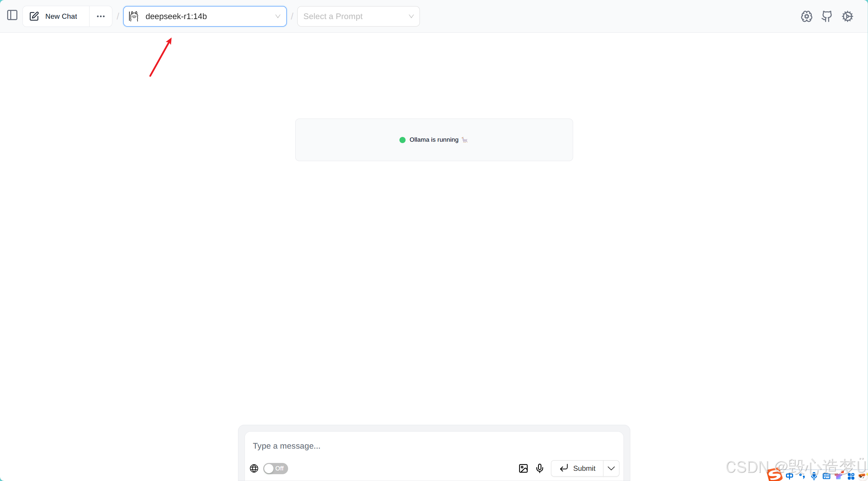868x481 pixels.
Task: Click the globe internet search icon
Action: (x=254, y=468)
